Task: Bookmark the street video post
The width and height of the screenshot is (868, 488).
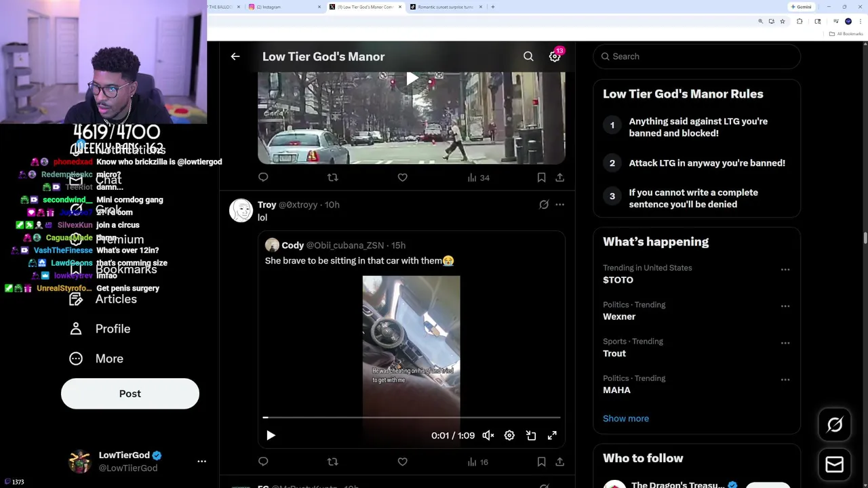Action: point(541,178)
